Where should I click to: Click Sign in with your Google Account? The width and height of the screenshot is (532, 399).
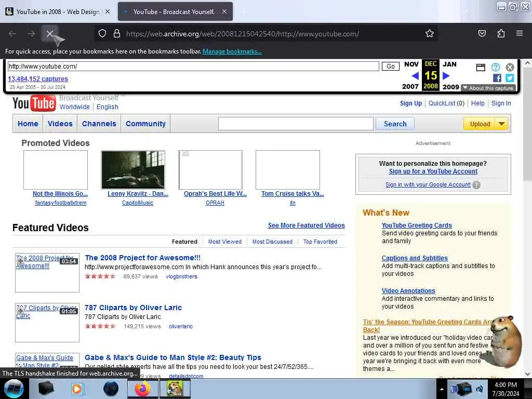(x=428, y=184)
